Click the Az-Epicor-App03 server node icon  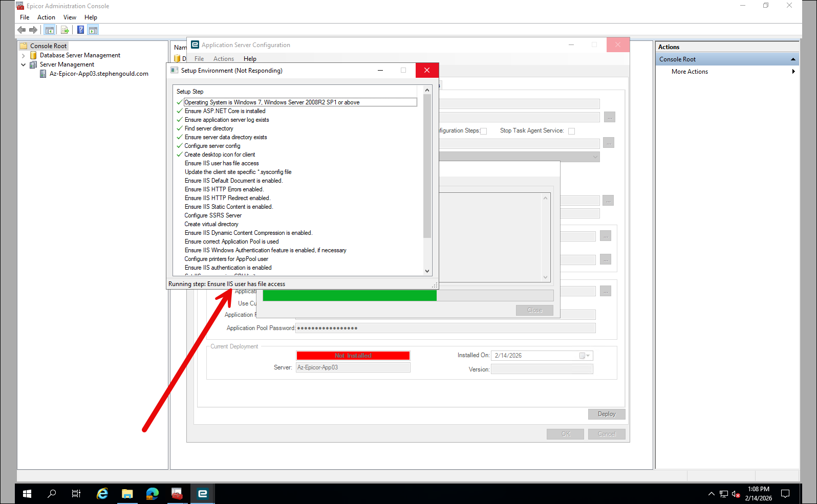click(43, 74)
